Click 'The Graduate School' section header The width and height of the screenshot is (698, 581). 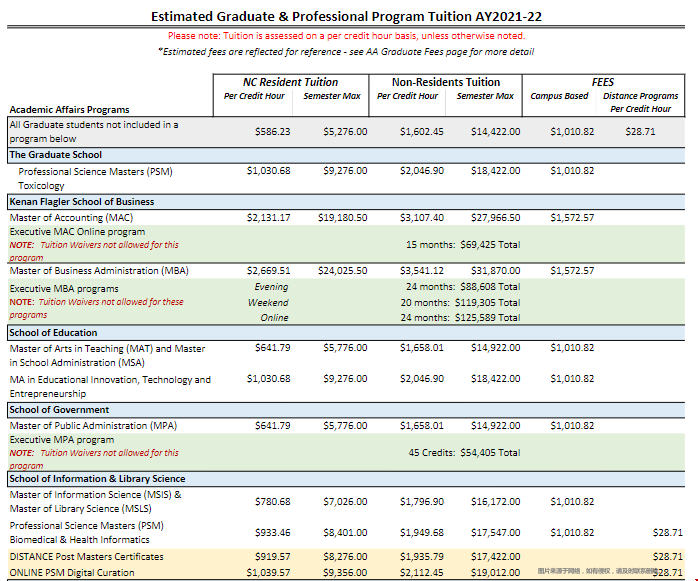(56, 155)
